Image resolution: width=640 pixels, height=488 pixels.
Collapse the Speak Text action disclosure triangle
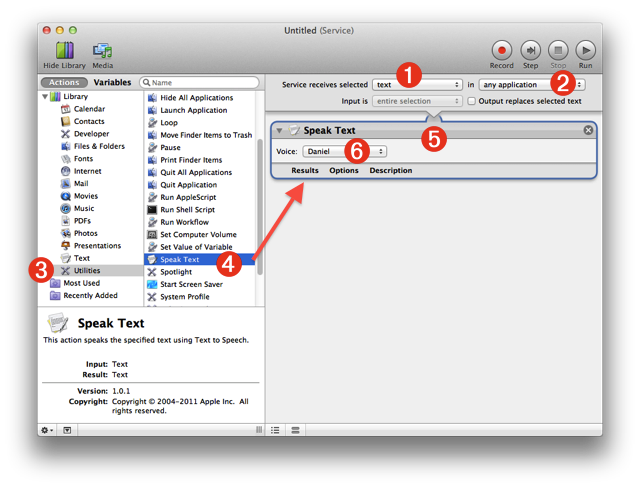click(279, 131)
